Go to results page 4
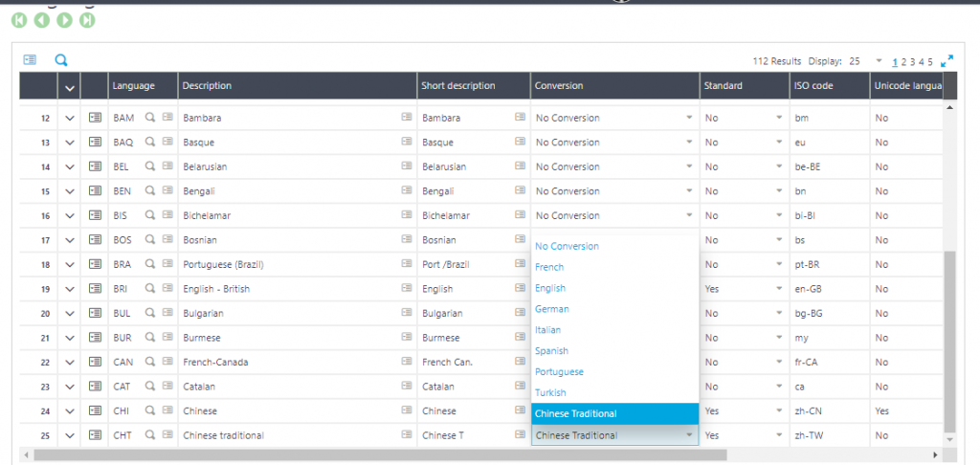Screen dimensions: 980x465 pyautogui.click(x=922, y=61)
